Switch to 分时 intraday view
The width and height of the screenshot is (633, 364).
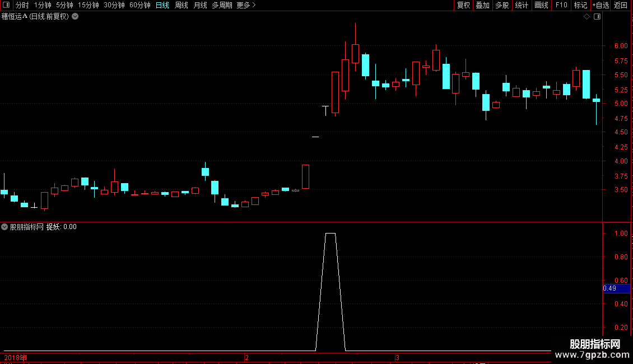coord(22,5)
